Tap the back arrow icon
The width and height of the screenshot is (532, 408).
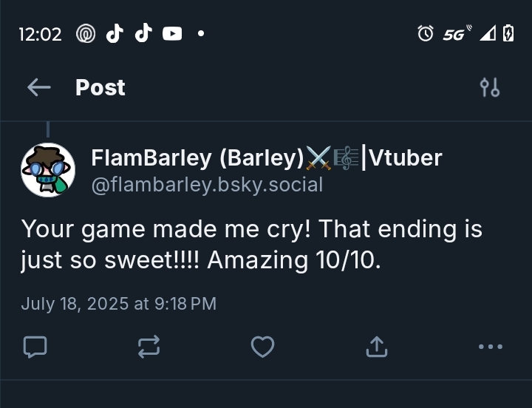[38, 88]
